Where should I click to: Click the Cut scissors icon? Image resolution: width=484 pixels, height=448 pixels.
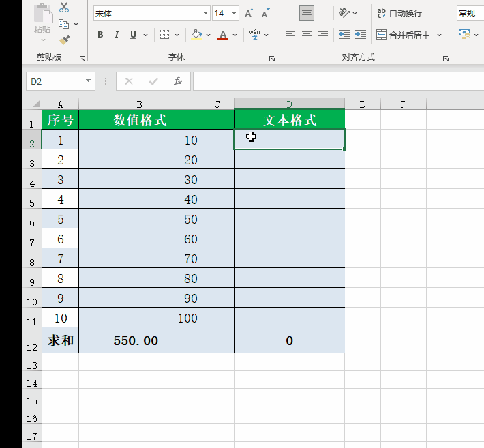(x=64, y=8)
